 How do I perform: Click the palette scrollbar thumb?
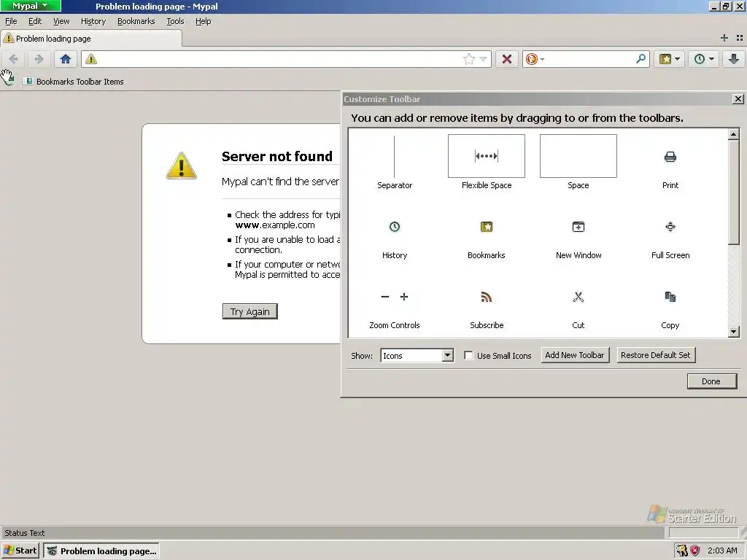click(734, 192)
